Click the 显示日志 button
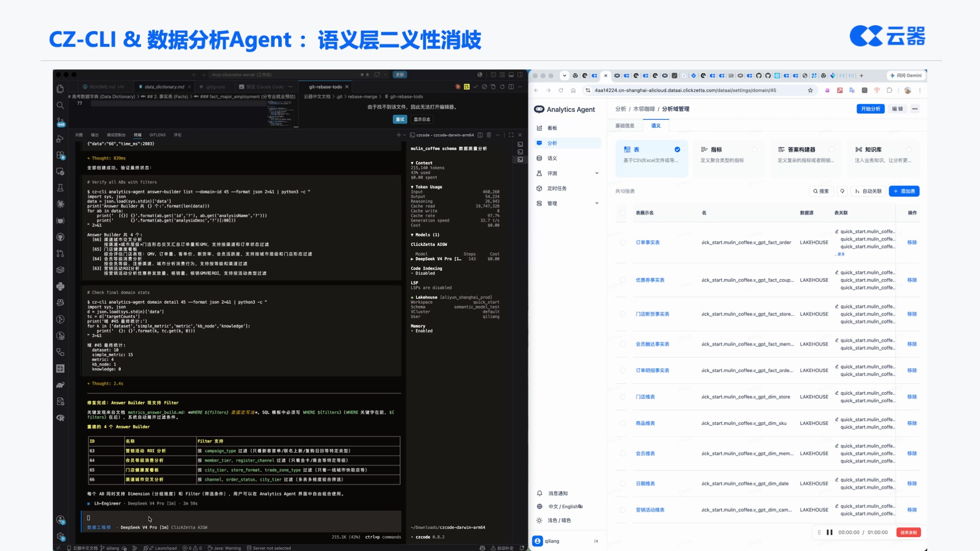Viewport: 980px width, 551px height. [422, 119]
